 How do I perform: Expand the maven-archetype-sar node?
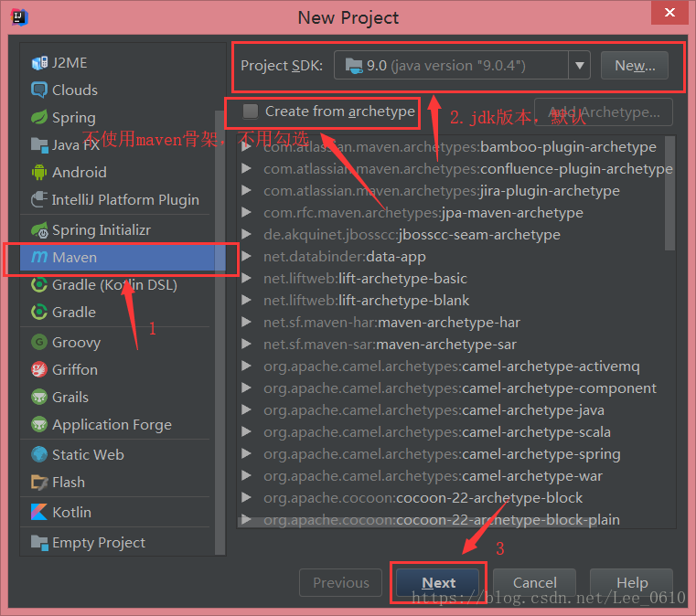click(246, 345)
